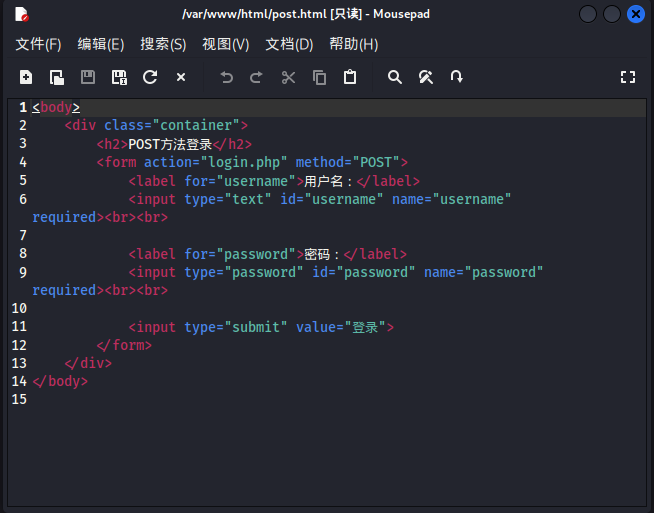Open Find with the magnifier icon
654x513 pixels.
(395, 77)
